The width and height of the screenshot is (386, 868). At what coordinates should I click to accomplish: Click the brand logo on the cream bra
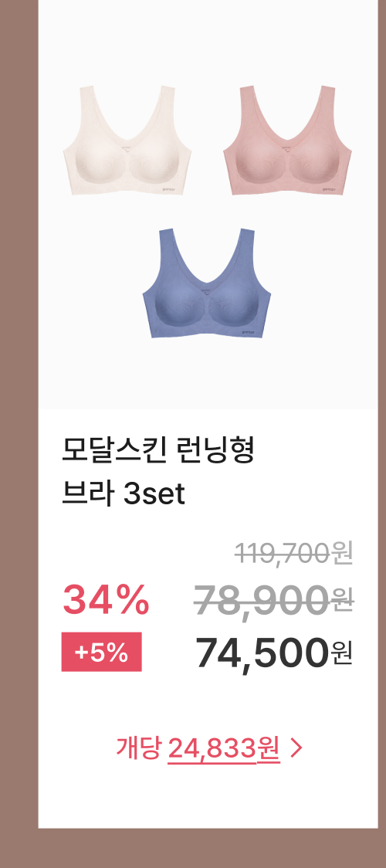click(x=169, y=190)
